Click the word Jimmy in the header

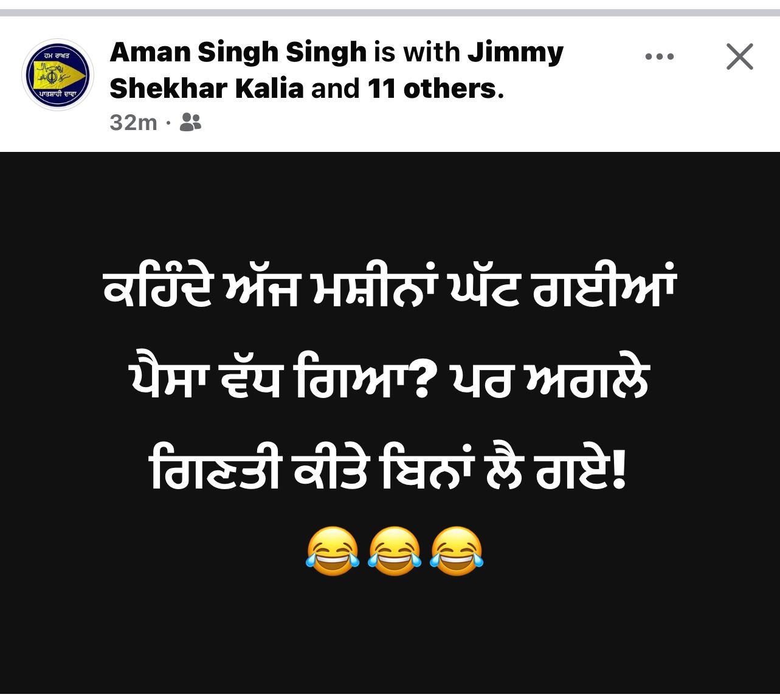516,53
